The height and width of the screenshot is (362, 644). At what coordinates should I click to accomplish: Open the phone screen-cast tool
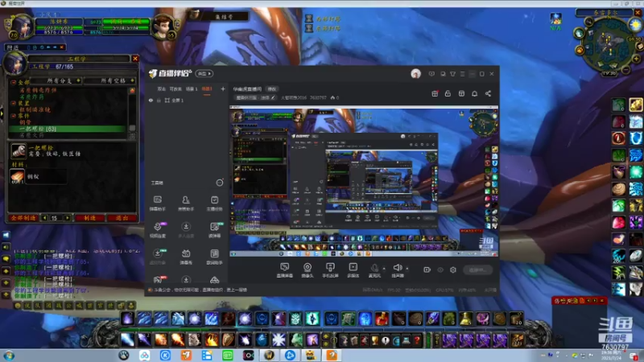pyautogui.click(x=330, y=270)
